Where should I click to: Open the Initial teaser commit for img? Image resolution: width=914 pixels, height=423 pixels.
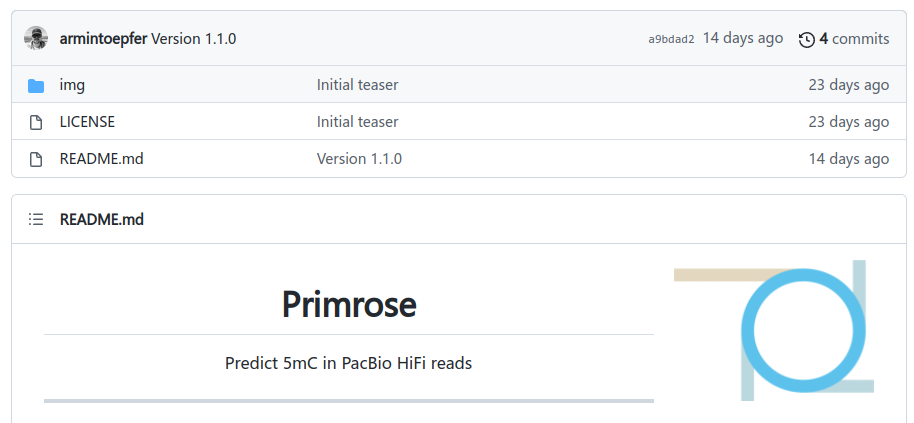357,85
